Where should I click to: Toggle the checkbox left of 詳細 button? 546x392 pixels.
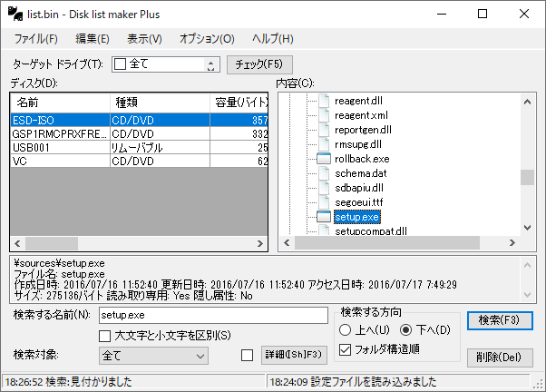pos(247,355)
